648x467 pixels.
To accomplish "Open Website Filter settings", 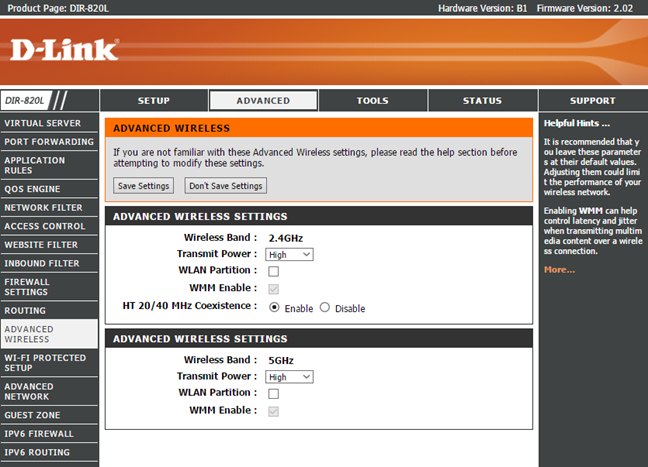I will coord(49,245).
